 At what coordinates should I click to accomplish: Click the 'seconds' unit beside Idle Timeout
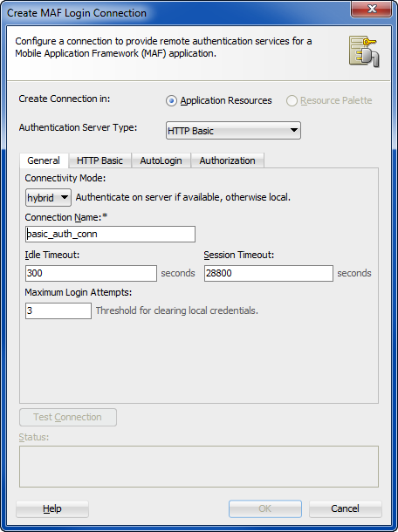click(178, 273)
